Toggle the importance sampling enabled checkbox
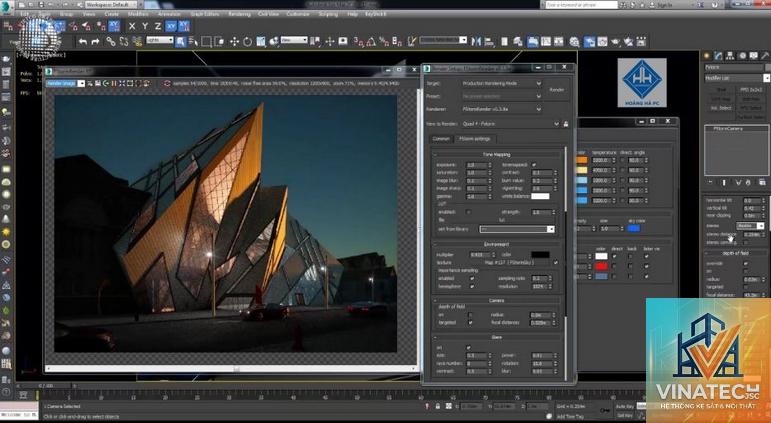 coord(472,278)
